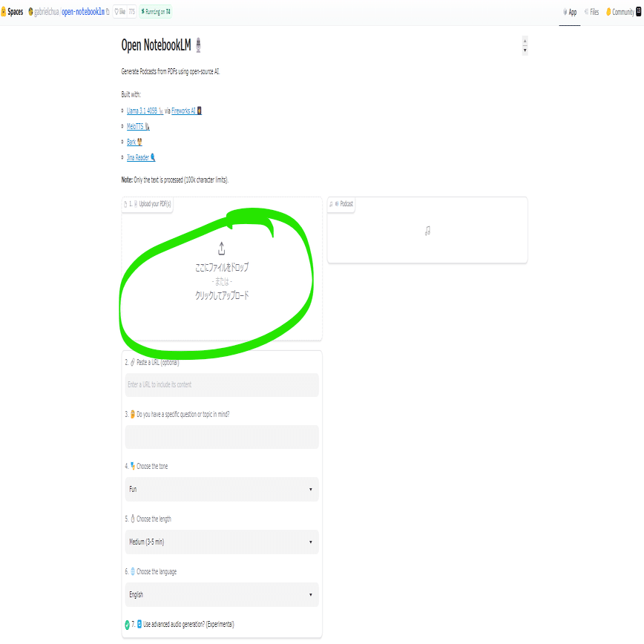Image resolution: width=644 pixels, height=644 pixels.
Task: Open the Llama 3.1 405B link
Action: 145,111
